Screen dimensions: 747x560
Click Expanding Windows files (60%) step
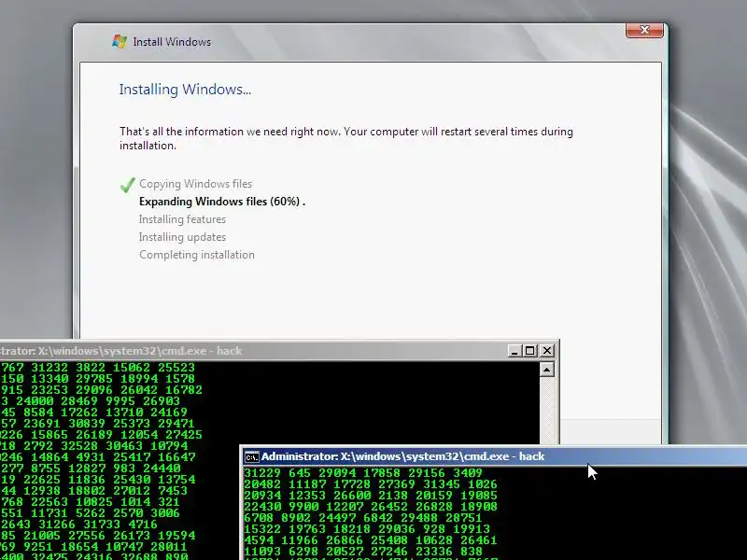[x=222, y=202]
